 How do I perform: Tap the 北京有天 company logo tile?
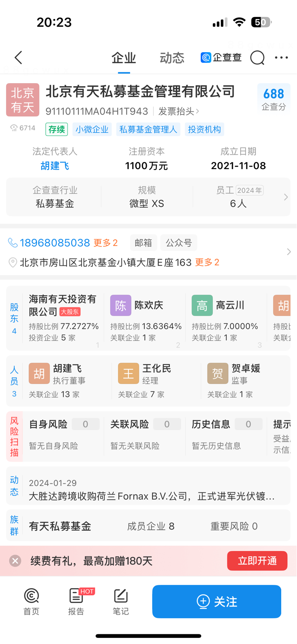23,100
